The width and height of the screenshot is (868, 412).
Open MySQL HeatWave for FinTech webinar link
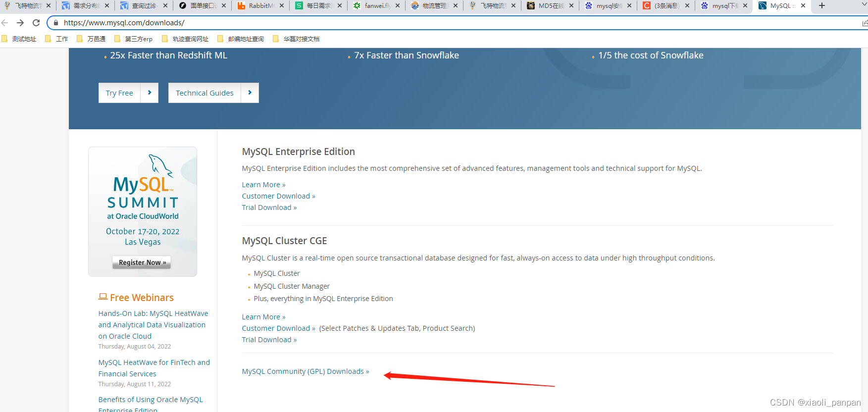tap(154, 368)
